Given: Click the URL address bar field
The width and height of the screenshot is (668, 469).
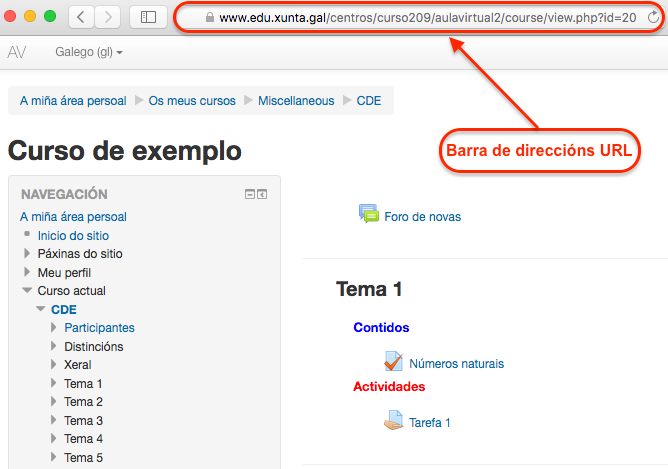Looking at the screenshot, I should [419, 17].
